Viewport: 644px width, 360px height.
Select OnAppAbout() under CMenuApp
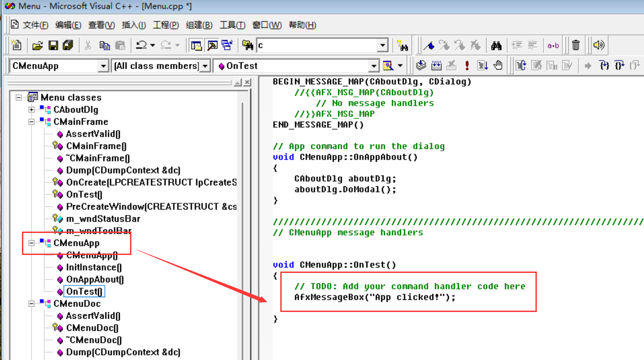click(95, 279)
